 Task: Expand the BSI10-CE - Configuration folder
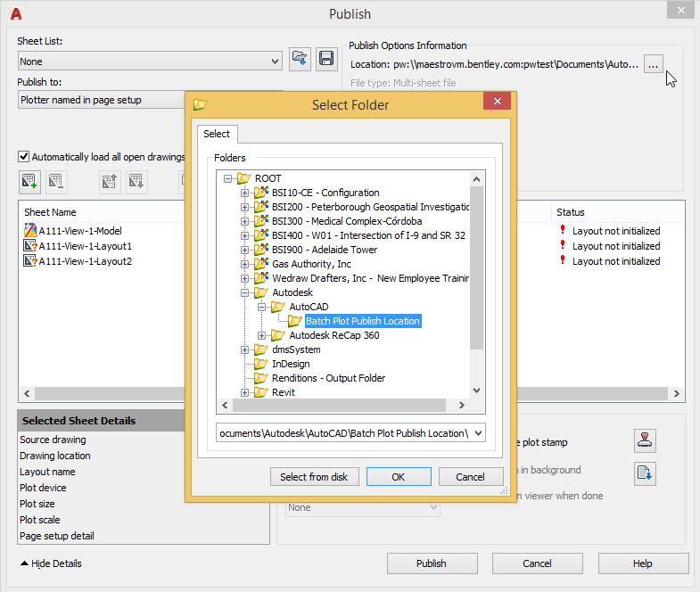[245, 193]
